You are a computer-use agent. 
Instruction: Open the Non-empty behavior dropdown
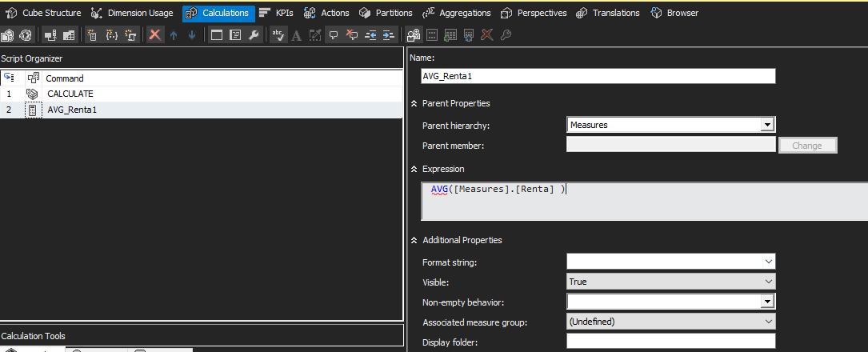[767, 301]
